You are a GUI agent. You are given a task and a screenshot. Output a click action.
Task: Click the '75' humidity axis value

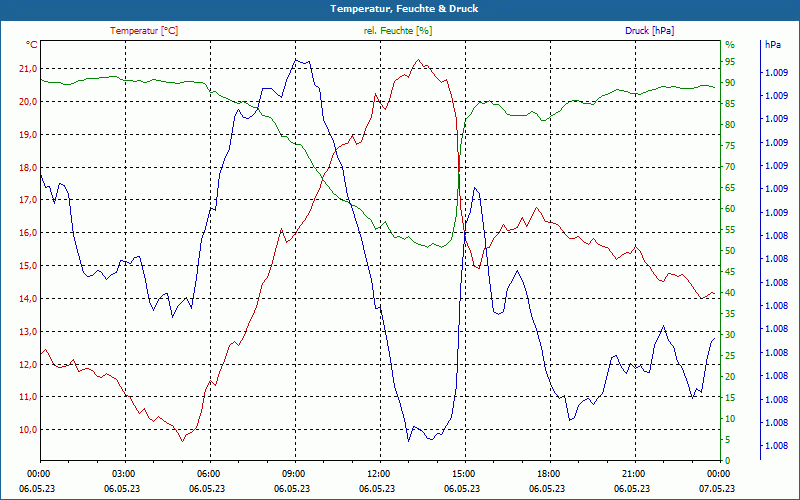pyautogui.click(x=730, y=145)
